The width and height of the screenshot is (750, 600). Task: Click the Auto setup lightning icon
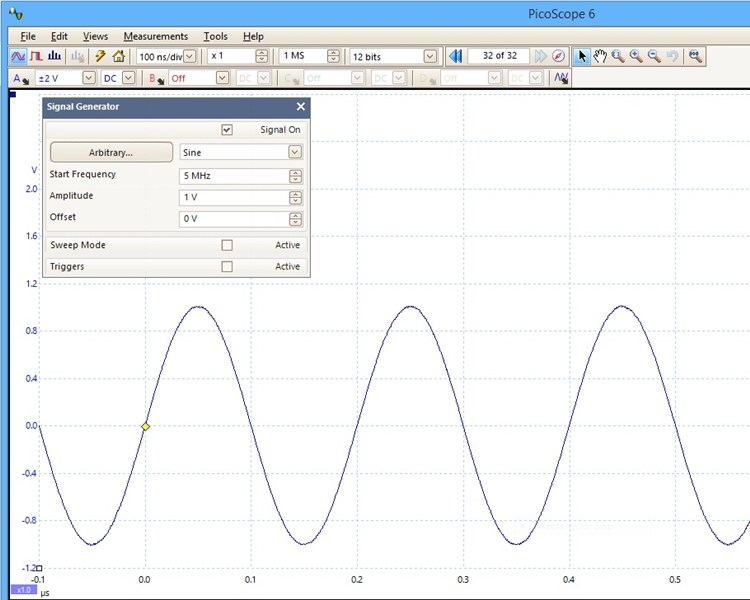point(100,56)
